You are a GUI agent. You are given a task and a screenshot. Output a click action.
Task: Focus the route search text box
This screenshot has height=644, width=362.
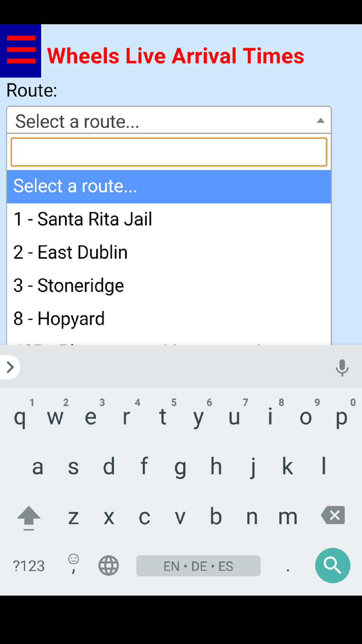coord(169,152)
